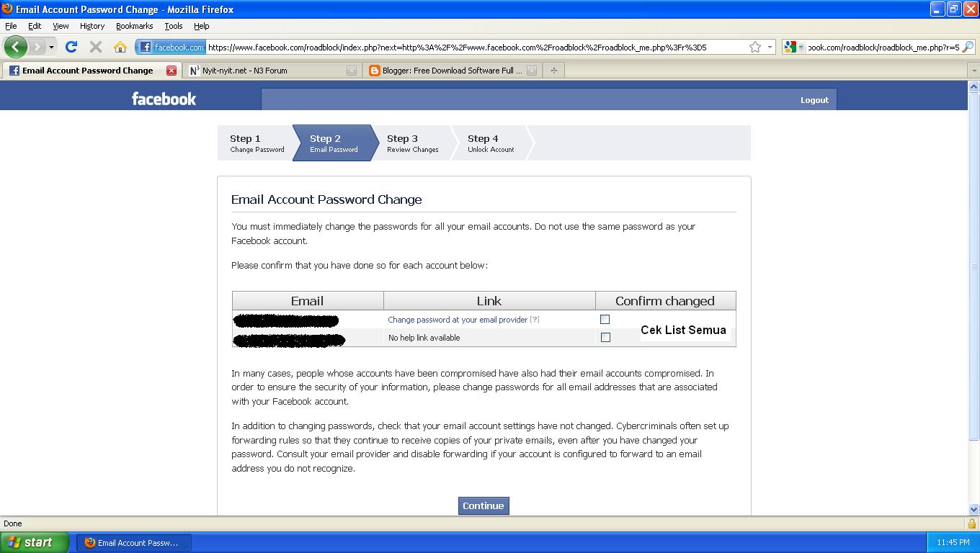Open the View menu

pyautogui.click(x=61, y=26)
